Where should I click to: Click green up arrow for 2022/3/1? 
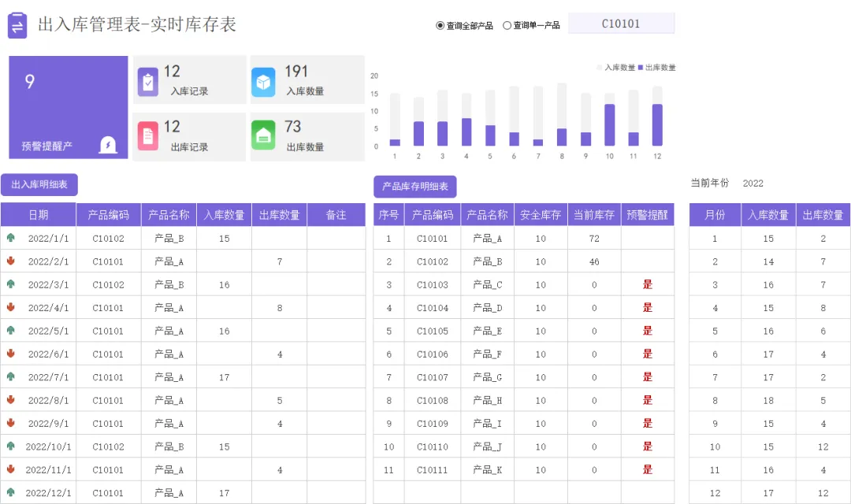(x=10, y=283)
